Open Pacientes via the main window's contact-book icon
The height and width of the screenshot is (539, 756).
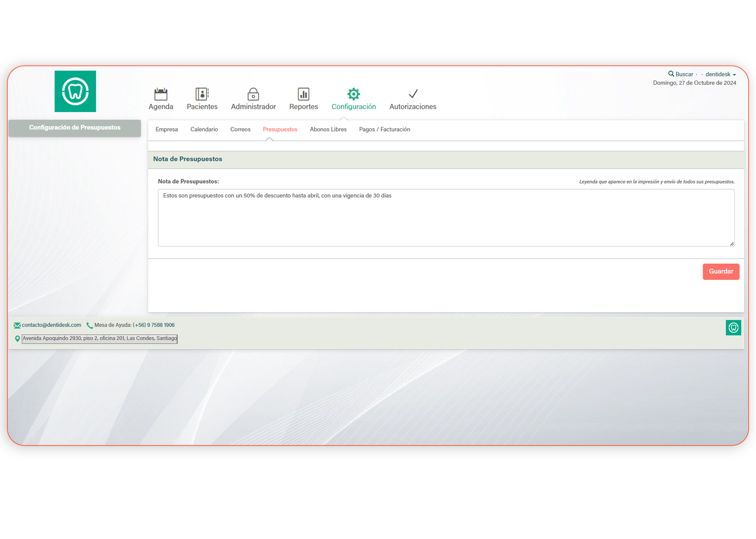click(x=202, y=94)
